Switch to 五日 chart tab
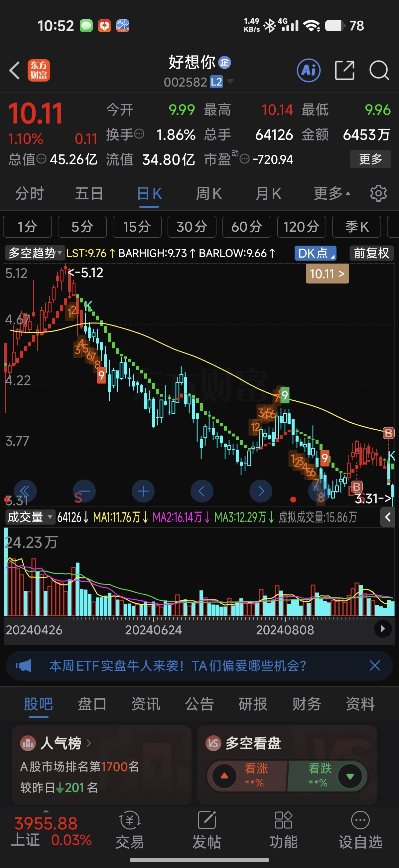The width and height of the screenshot is (399, 868). click(89, 193)
